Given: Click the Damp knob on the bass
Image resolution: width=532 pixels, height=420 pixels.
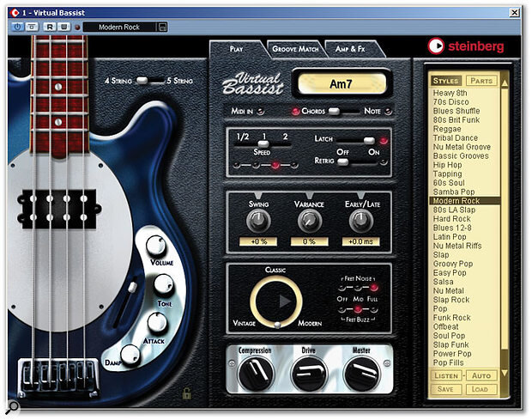Looking at the screenshot, I should click(130, 355).
